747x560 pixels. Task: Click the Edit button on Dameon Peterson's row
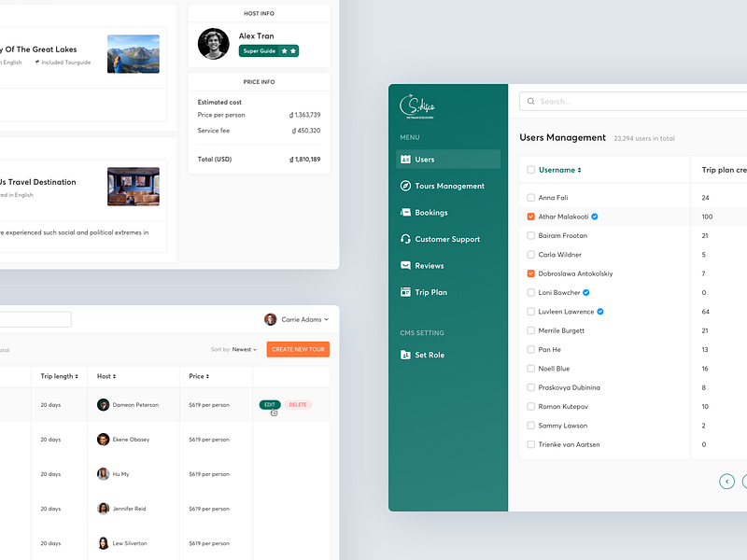(270, 405)
